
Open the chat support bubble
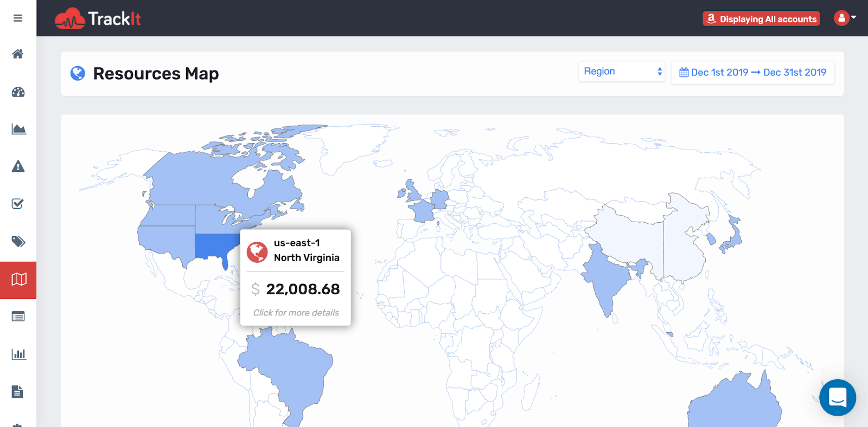coord(838,398)
